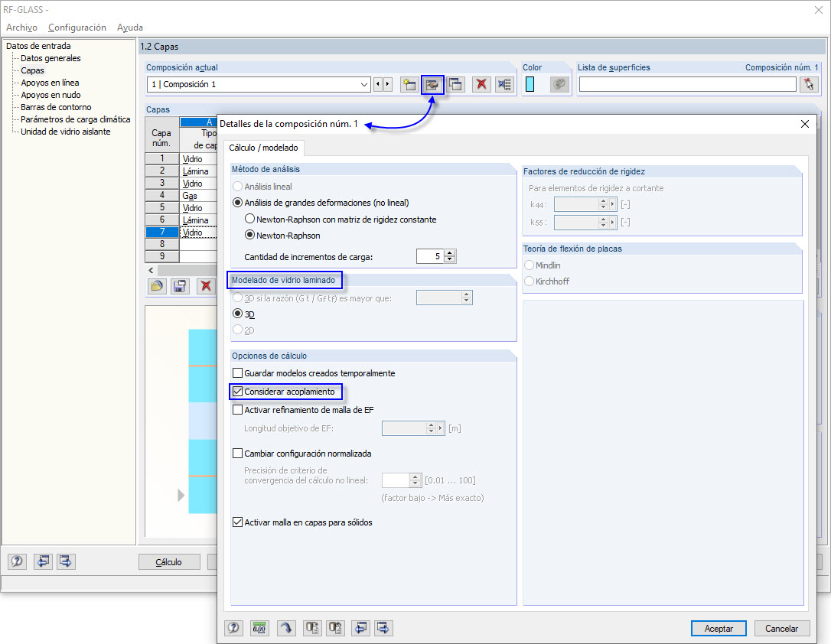Screen dimensions: 831x644
Task: Open Unidad de vidrio aislante in the tree
Action: [66, 132]
